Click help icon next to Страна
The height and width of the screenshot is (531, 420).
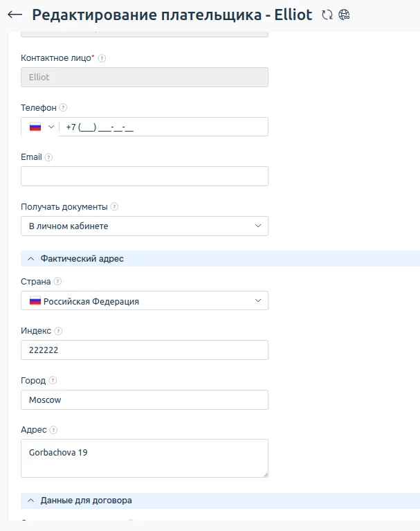pyautogui.click(x=58, y=282)
